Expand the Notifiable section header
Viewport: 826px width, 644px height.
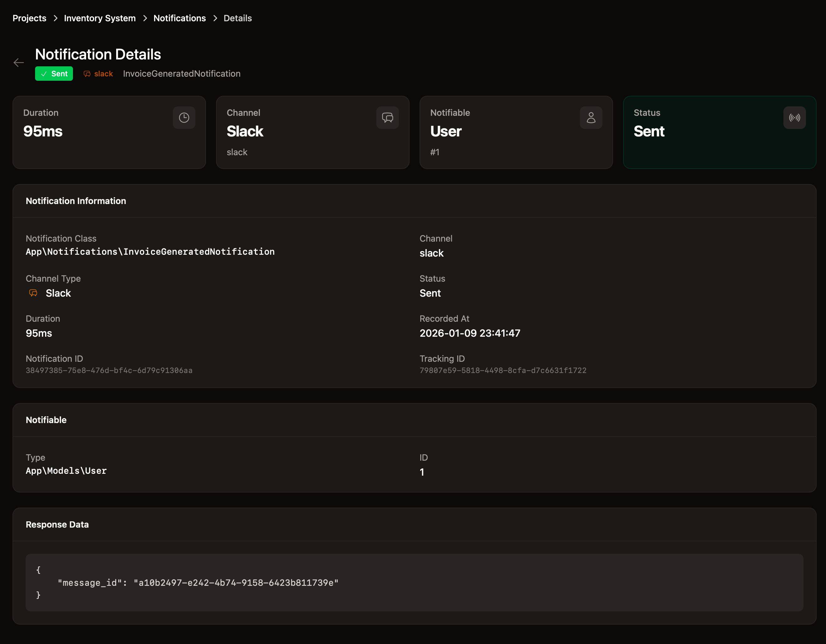coord(46,420)
